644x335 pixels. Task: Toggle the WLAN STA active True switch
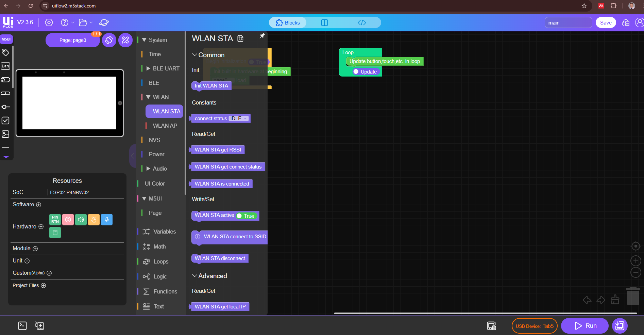coord(246,216)
